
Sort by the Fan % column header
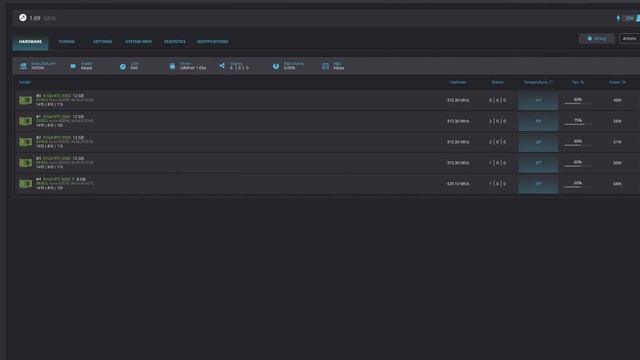[578, 82]
